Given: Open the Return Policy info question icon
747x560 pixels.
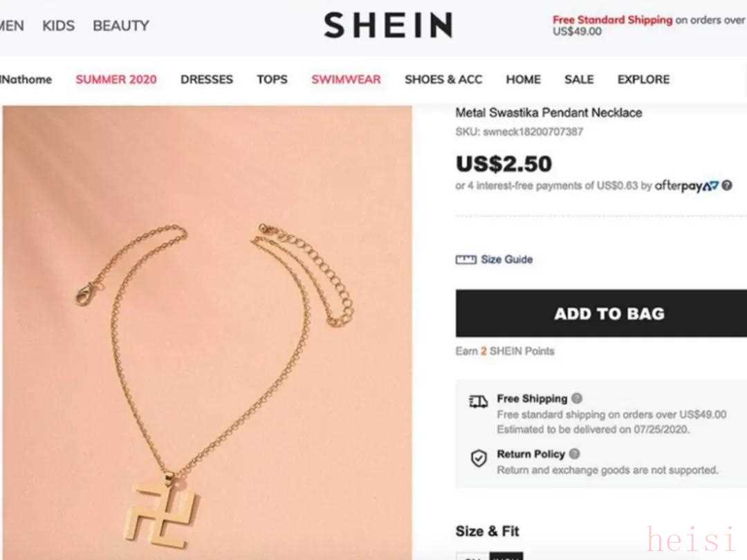Looking at the screenshot, I should click(575, 454).
